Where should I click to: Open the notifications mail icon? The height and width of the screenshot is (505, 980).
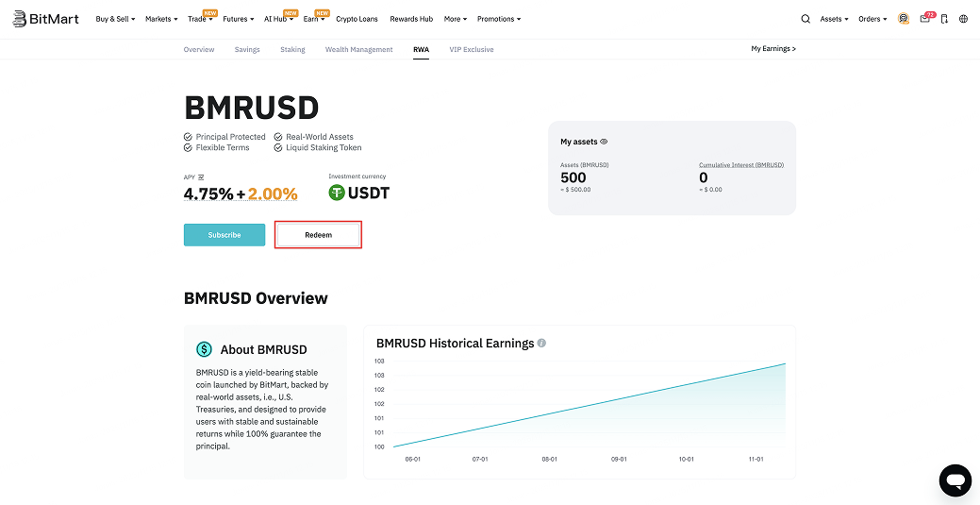pos(925,19)
